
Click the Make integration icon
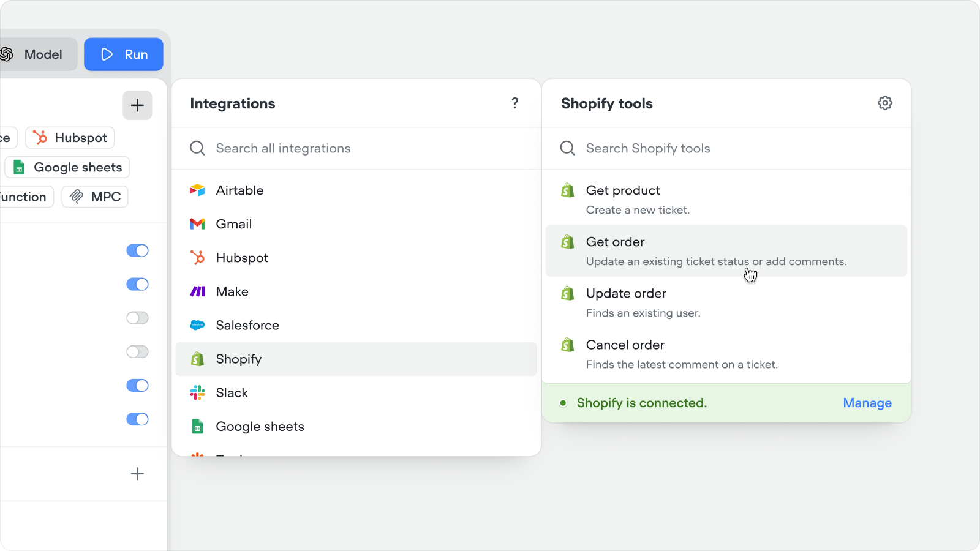pos(197,291)
